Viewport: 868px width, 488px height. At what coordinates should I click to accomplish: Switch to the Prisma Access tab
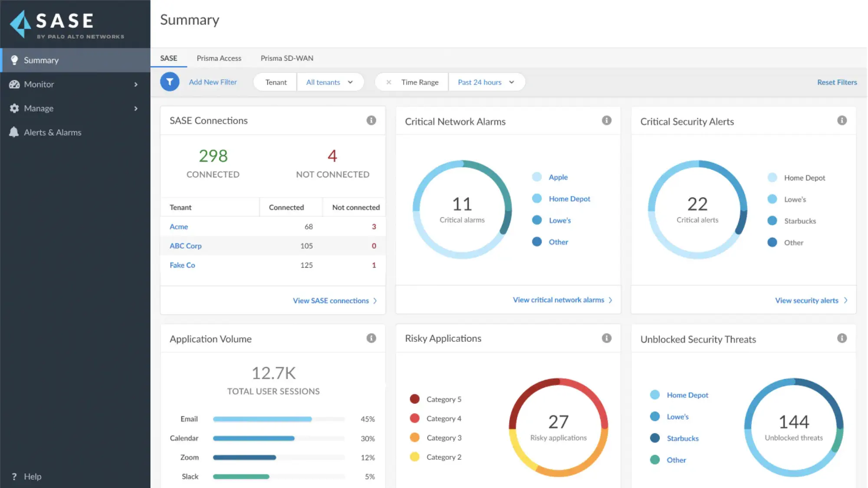coord(219,58)
